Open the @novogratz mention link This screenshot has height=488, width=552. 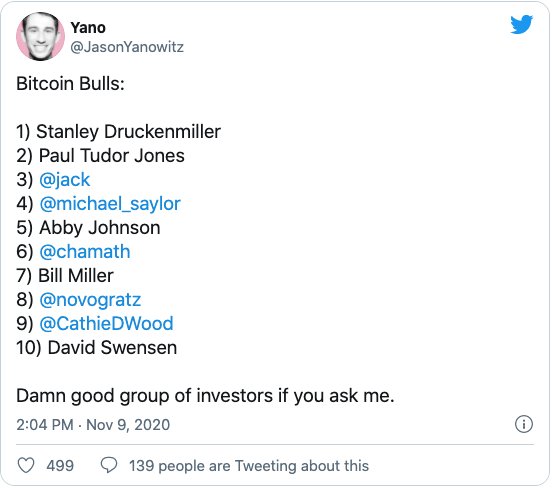(90, 300)
